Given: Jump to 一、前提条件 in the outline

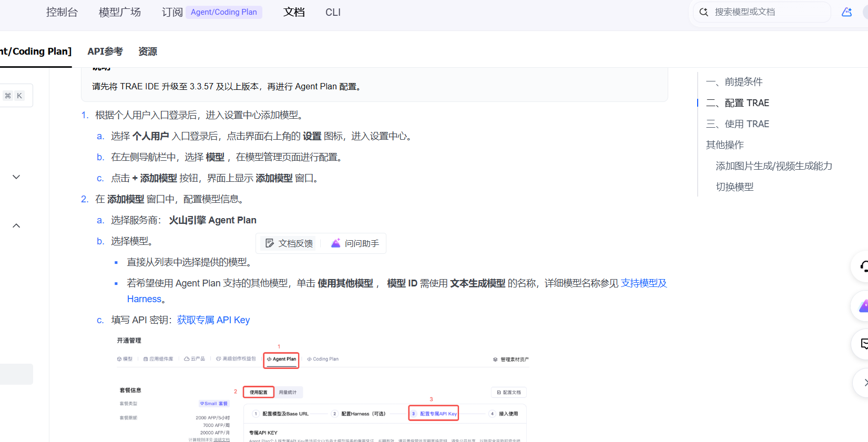Looking at the screenshot, I should click(734, 82).
